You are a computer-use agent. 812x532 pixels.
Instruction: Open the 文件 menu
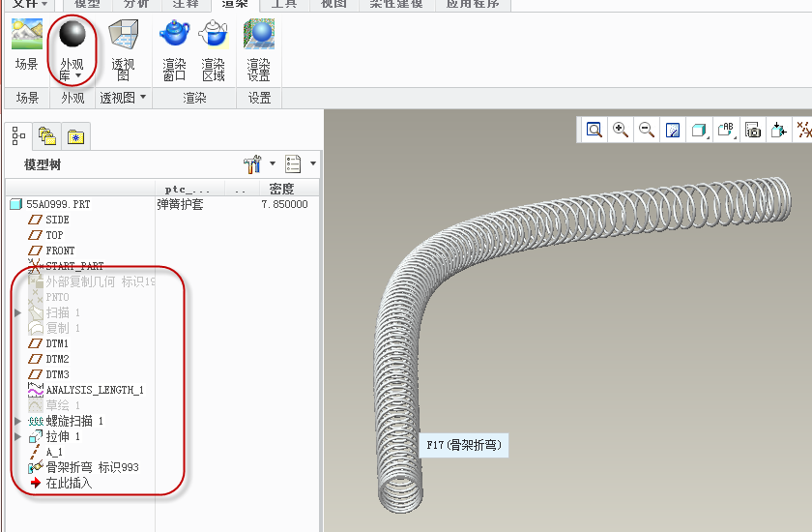30,4
